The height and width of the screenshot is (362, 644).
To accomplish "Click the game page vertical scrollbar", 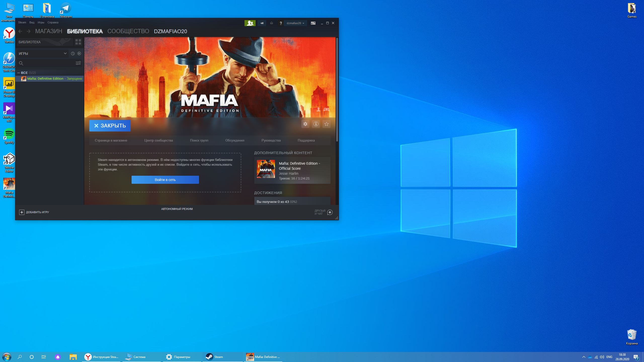I will click(x=337, y=89).
